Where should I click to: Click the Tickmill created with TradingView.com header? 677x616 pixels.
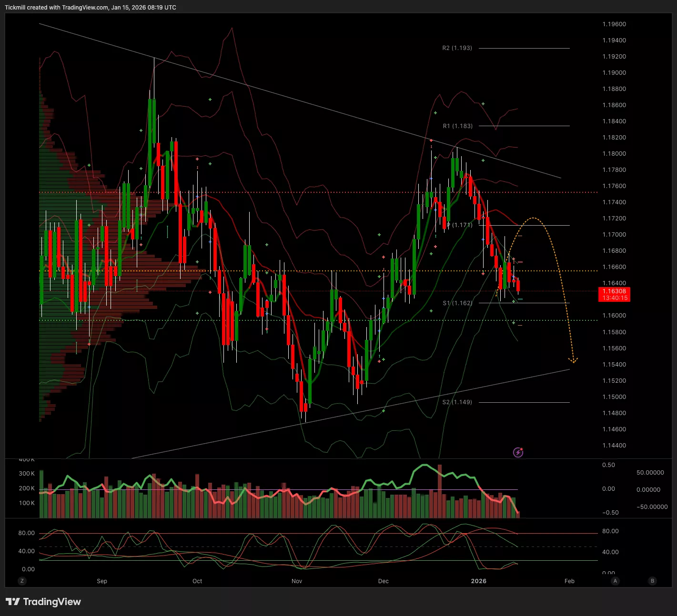[91, 7]
